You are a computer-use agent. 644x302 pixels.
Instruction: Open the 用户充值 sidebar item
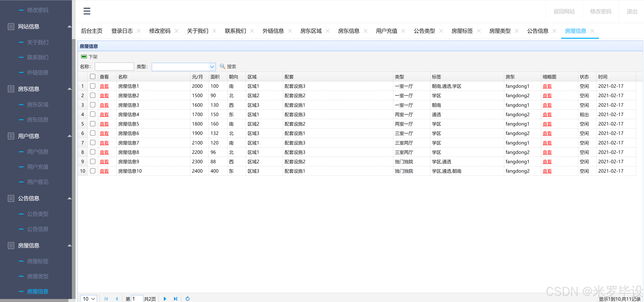coord(37,167)
